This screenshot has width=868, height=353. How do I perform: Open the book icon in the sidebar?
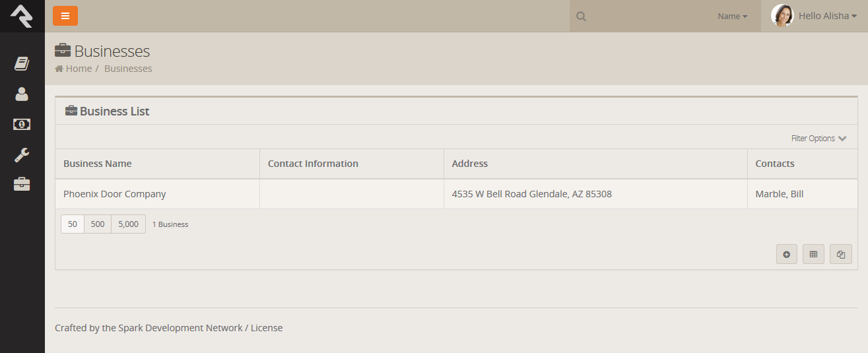[22, 64]
